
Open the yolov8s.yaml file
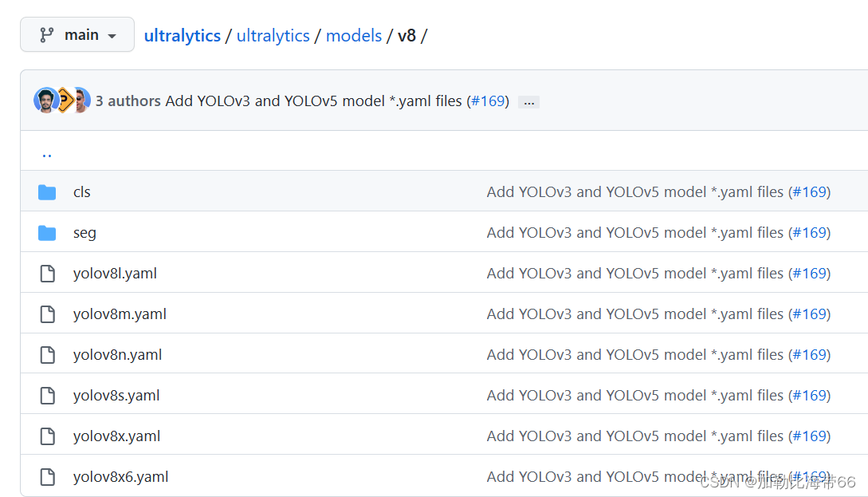click(116, 396)
